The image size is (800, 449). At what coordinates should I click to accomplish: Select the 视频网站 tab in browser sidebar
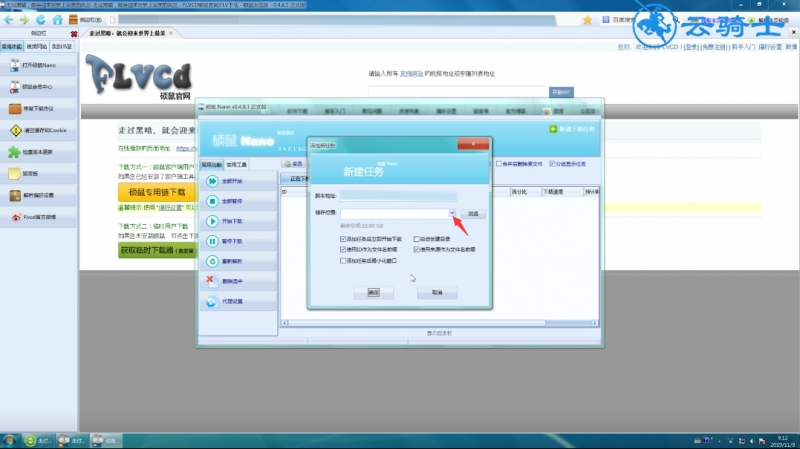pos(37,46)
